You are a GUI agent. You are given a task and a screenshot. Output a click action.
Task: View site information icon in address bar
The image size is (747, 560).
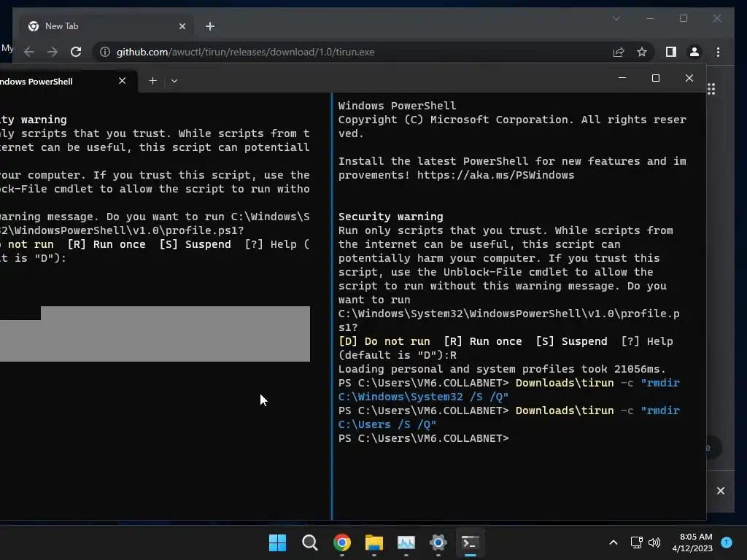(x=105, y=52)
